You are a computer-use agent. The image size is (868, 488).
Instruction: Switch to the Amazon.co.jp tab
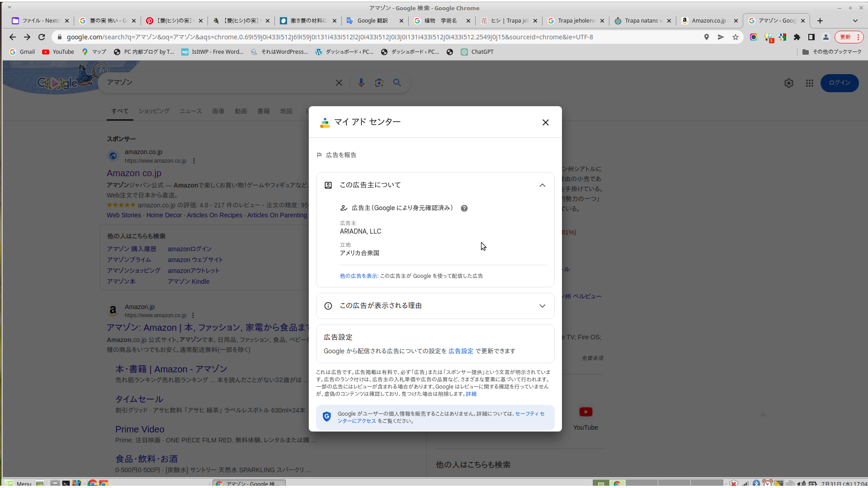click(x=708, y=21)
